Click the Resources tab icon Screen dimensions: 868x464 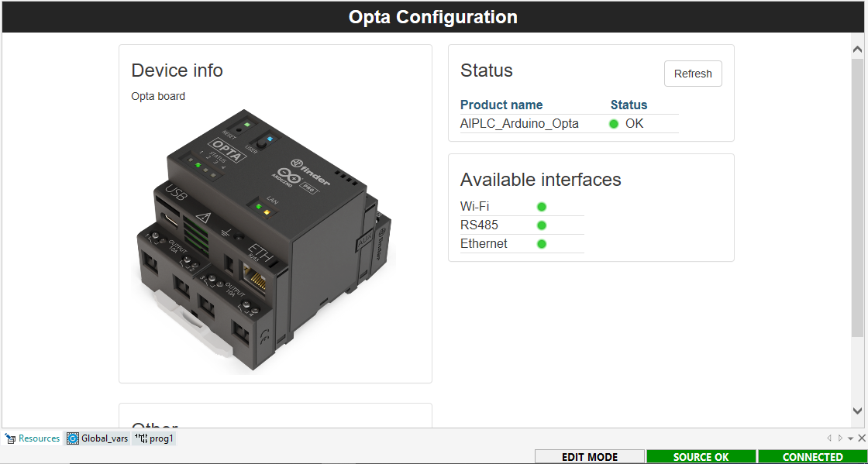point(11,438)
